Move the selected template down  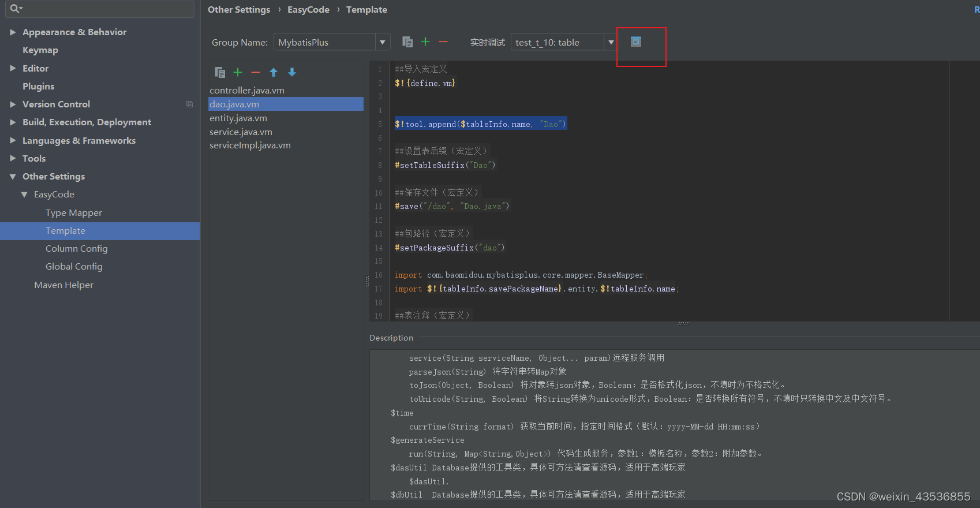click(292, 72)
